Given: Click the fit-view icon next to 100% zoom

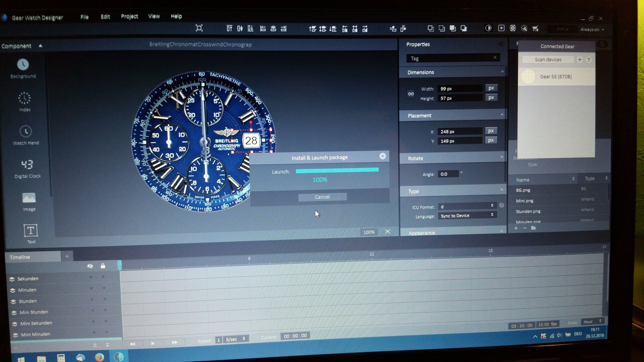Looking at the screenshot, I should click(x=387, y=232).
